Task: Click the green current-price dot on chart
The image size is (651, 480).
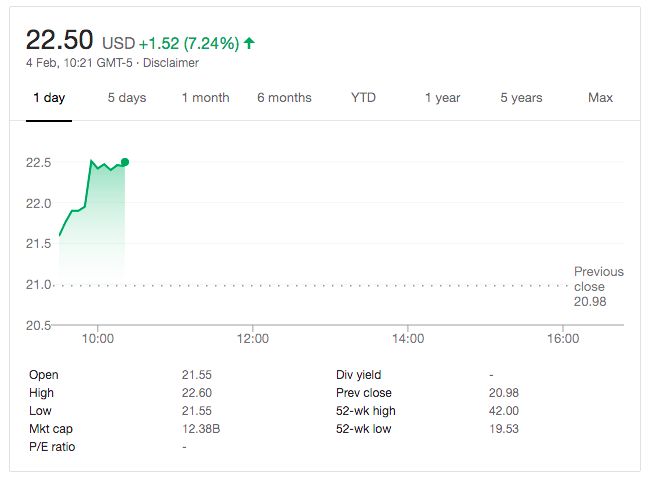Action: [124, 161]
